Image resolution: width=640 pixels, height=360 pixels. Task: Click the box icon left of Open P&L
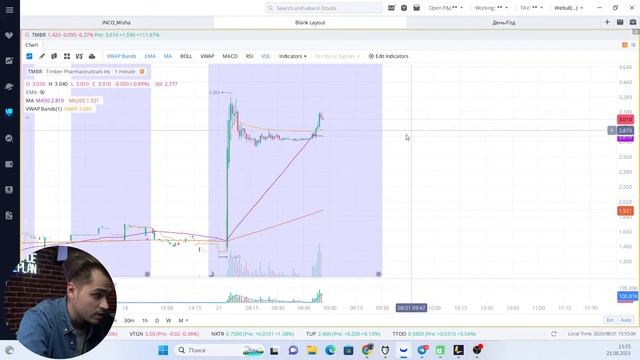[x=416, y=8]
